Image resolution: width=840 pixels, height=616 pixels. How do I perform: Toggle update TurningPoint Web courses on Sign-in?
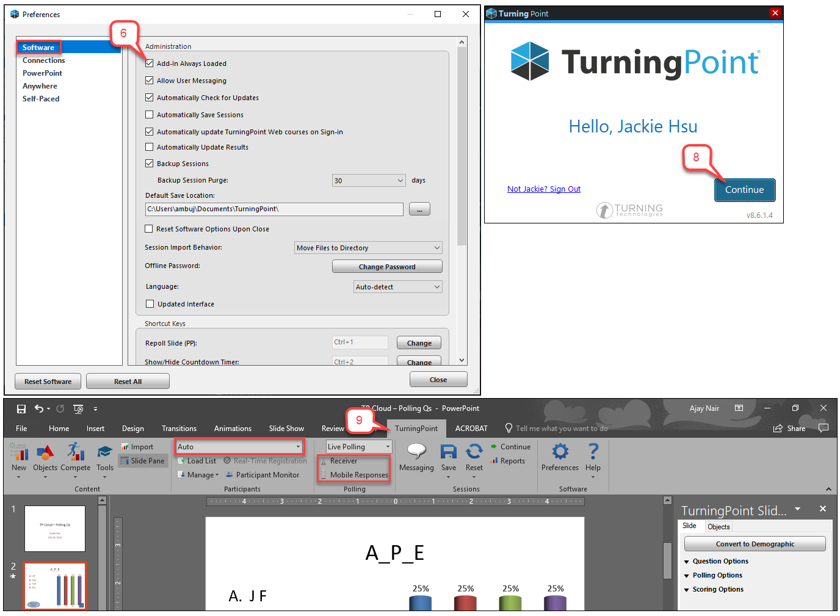(149, 131)
